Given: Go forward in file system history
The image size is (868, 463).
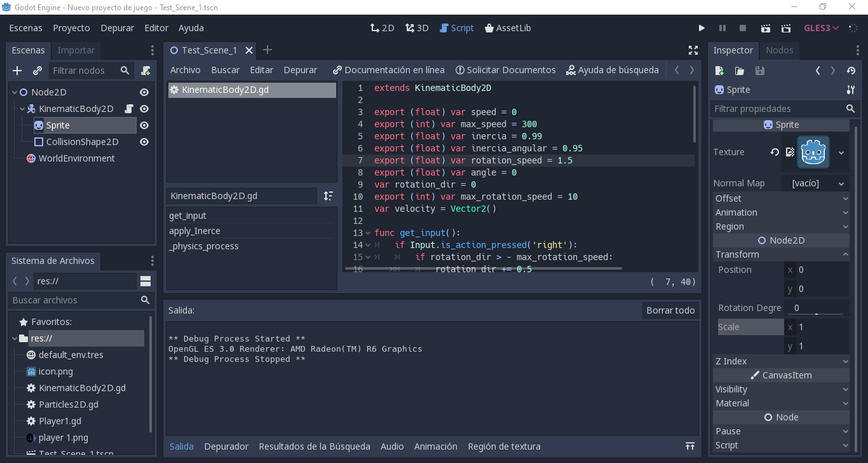Looking at the screenshot, I should 27,281.
